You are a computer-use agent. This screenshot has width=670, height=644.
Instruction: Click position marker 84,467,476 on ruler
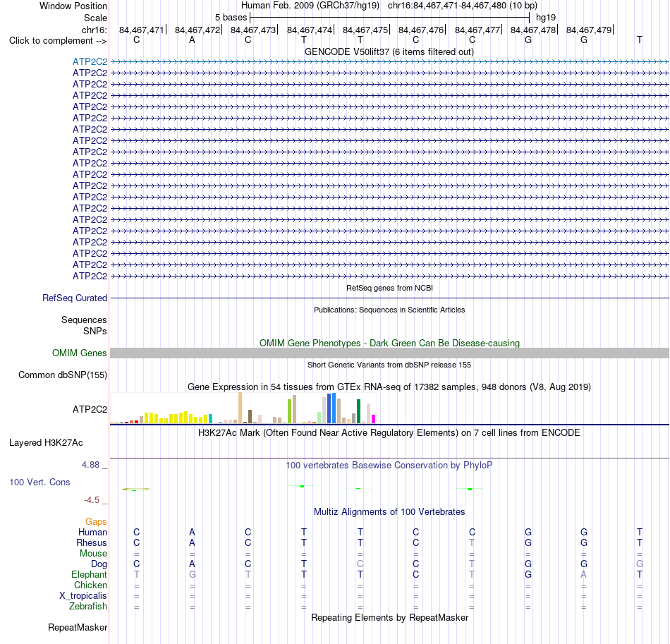421,30
